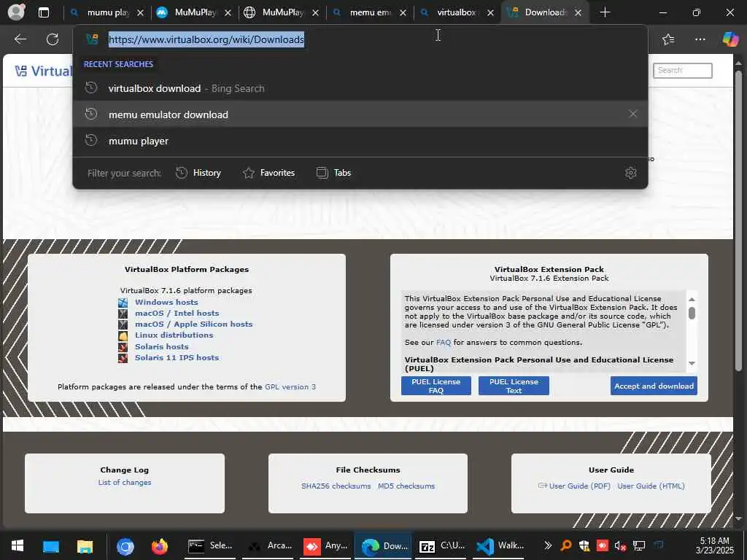
Task: Click the muted volume tray icon
Action: 620,545
